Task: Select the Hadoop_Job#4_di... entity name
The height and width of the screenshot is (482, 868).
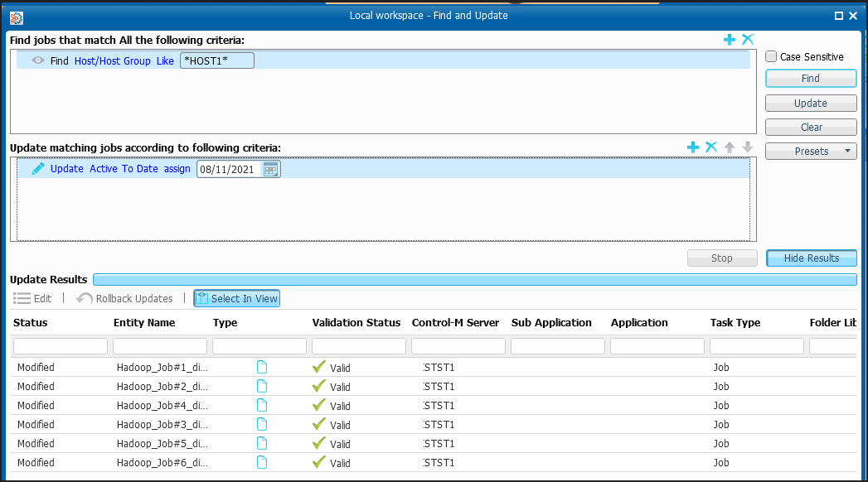Action: pos(162,406)
